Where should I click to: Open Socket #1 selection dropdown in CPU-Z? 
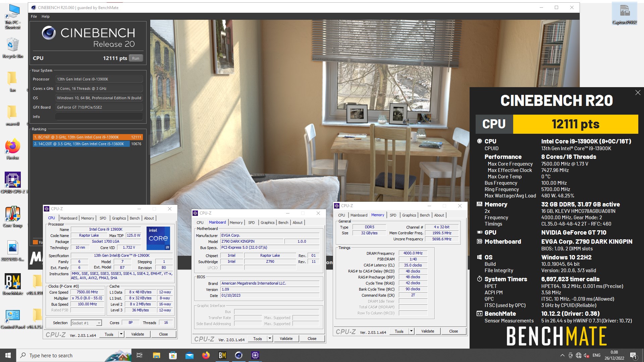pos(99,323)
